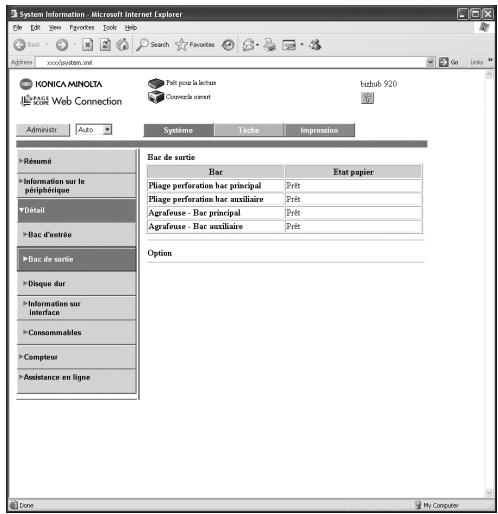Click the Links toolbar label
This screenshot has width=498, height=514.
coord(476,62)
